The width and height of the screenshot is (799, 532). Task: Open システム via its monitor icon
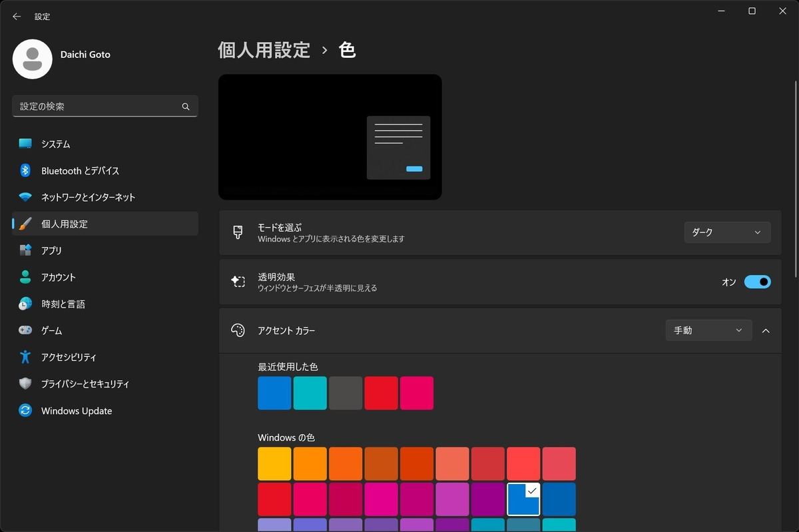(x=25, y=144)
